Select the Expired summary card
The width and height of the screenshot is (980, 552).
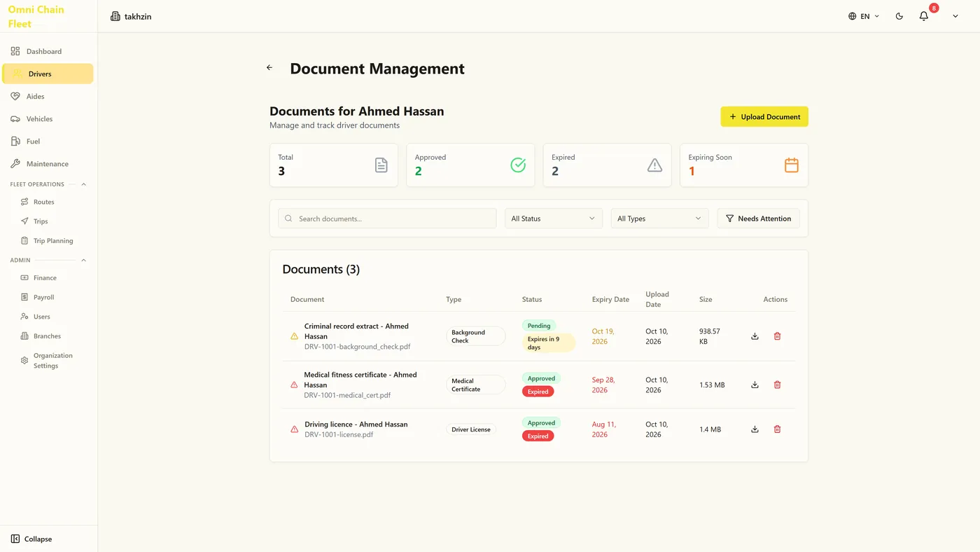click(607, 165)
